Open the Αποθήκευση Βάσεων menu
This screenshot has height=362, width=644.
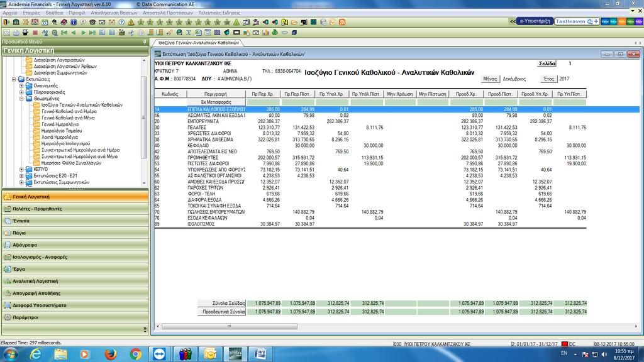pos(114,13)
